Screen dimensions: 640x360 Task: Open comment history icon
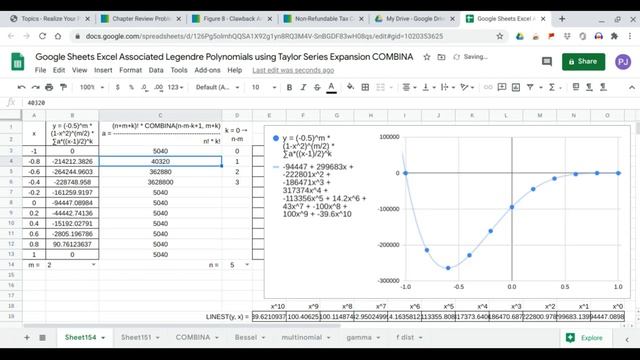(547, 62)
